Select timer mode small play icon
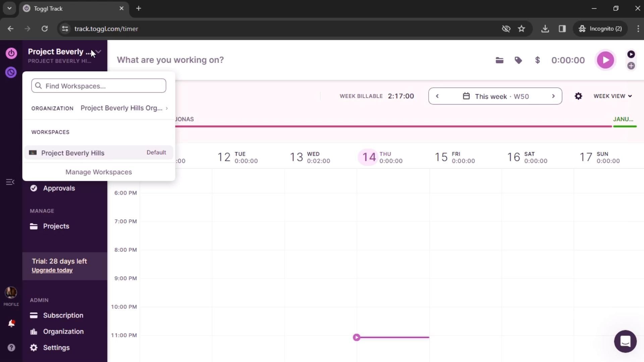Image resolution: width=644 pixels, height=362 pixels. coord(631,54)
